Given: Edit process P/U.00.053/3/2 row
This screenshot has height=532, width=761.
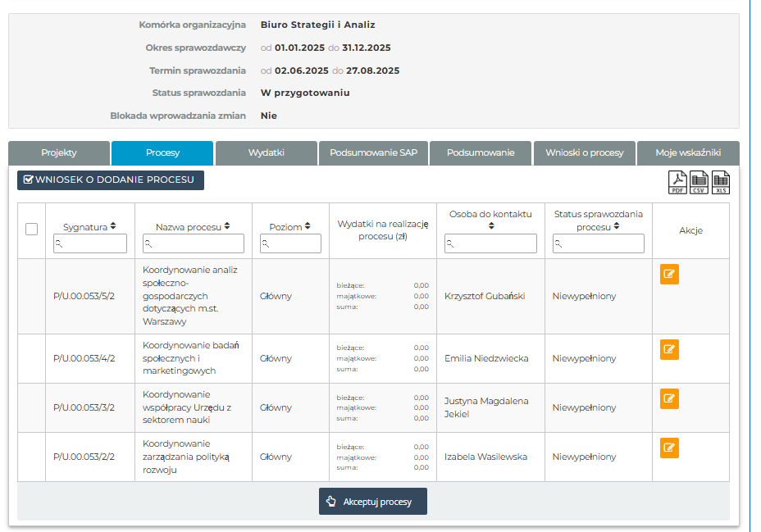Looking at the screenshot, I should click(669, 399).
